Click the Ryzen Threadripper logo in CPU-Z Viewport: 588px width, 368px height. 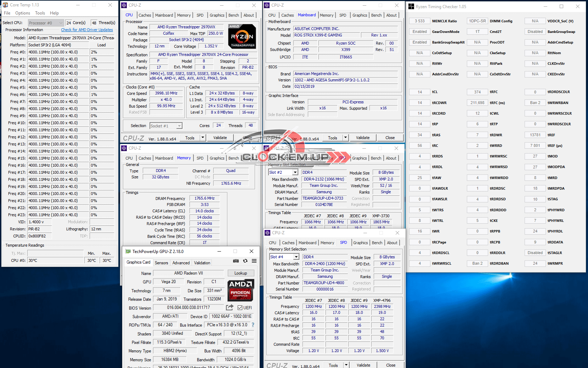point(242,36)
